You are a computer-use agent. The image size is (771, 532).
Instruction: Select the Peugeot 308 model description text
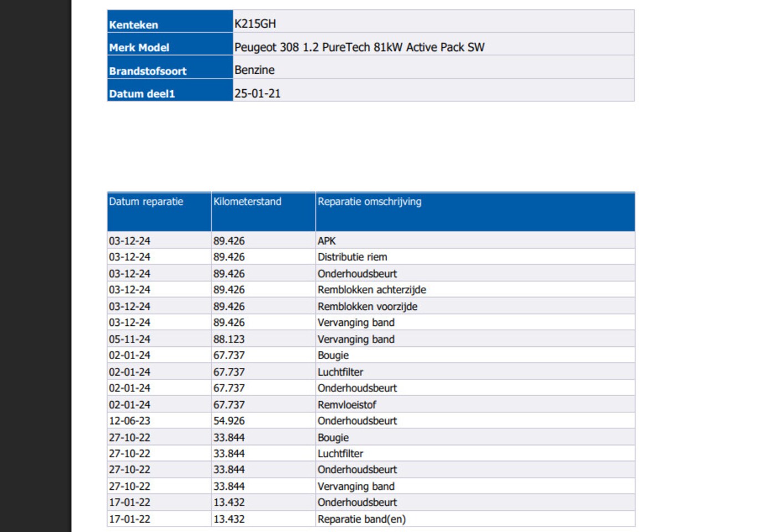[x=359, y=47]
